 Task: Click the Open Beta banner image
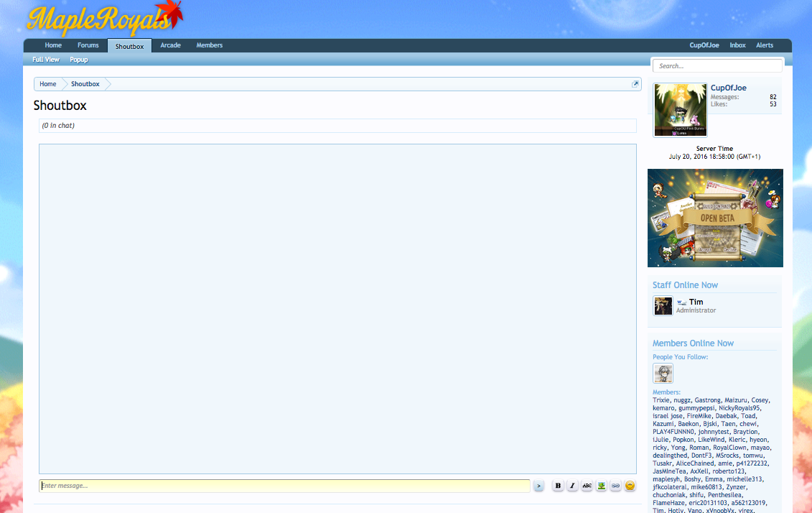[x=715, y=218]
